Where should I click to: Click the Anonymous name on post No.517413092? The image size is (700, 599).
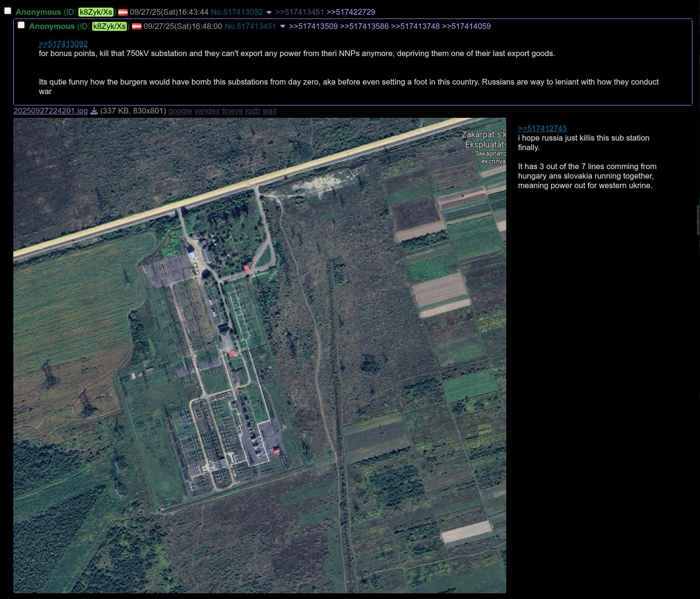(x=38, y=12)
